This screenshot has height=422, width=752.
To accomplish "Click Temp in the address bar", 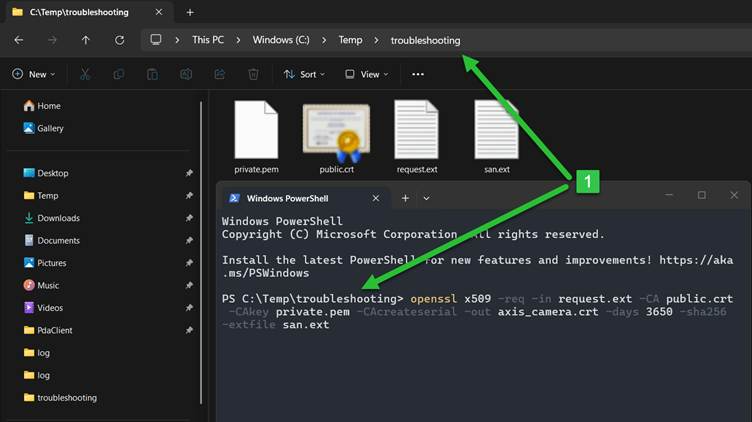I will 350,40.
